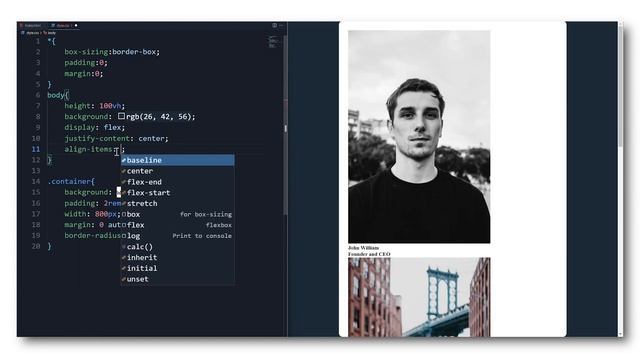Click 'border-radius' on line 19

[93, 236]
